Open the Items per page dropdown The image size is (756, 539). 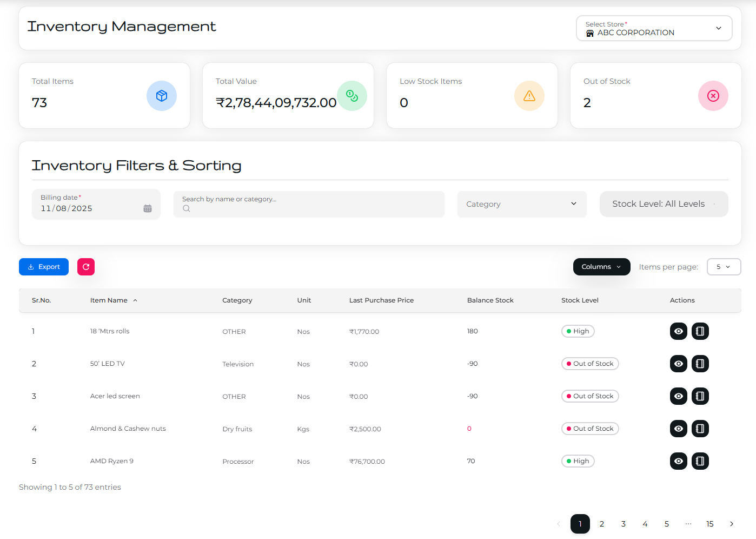click(x=723, y=267)
